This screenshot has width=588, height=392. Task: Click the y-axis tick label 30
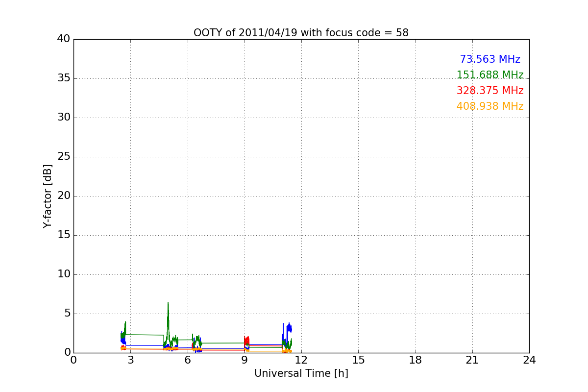pyautogui.click(x=64, y=118)
